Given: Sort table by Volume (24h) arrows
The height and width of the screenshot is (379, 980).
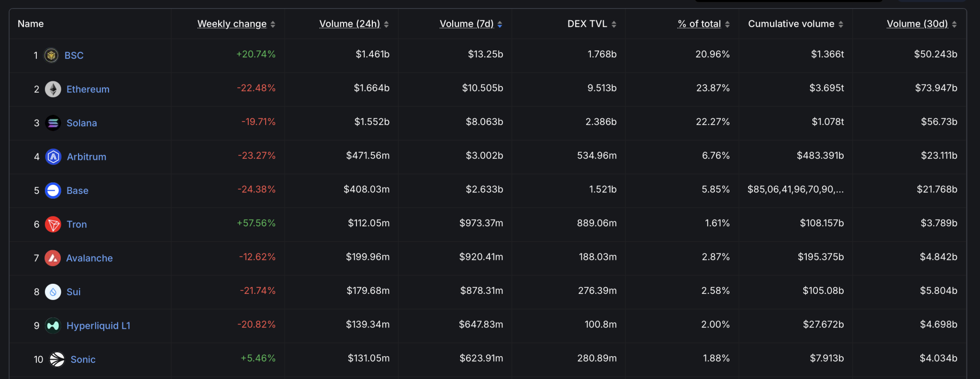Looking at the screenshot, I should pyautogui.click(x=386, y=24).
